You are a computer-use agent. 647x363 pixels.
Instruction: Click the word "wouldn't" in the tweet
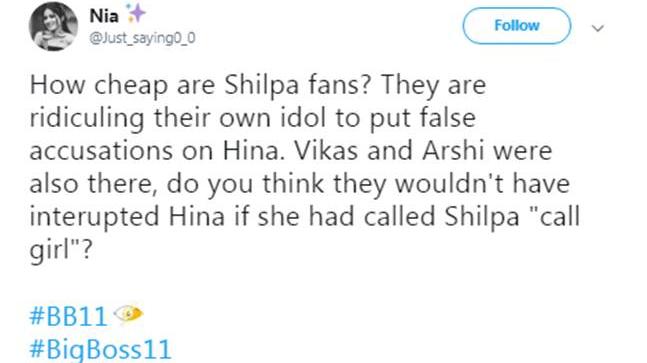(x=449, y=183)
